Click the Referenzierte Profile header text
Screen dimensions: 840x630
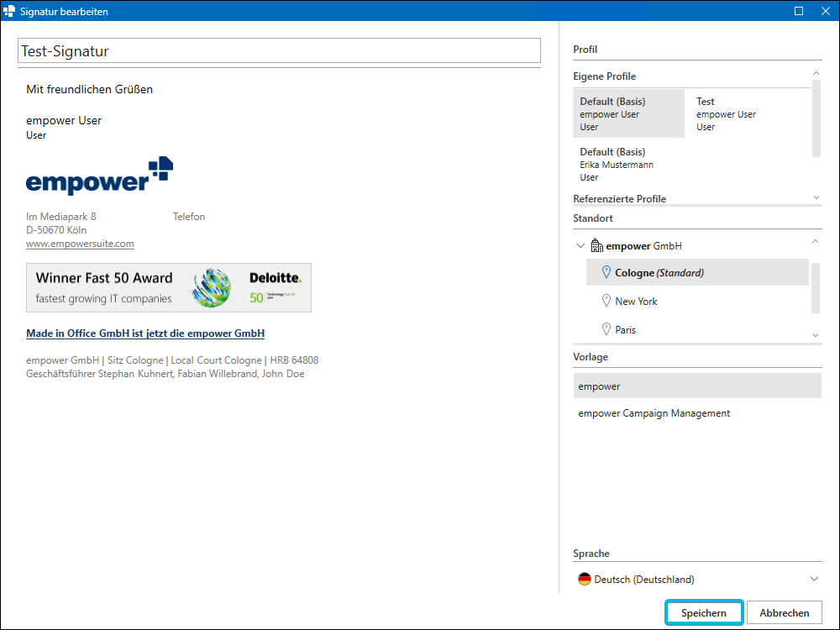tap(619, 199)
